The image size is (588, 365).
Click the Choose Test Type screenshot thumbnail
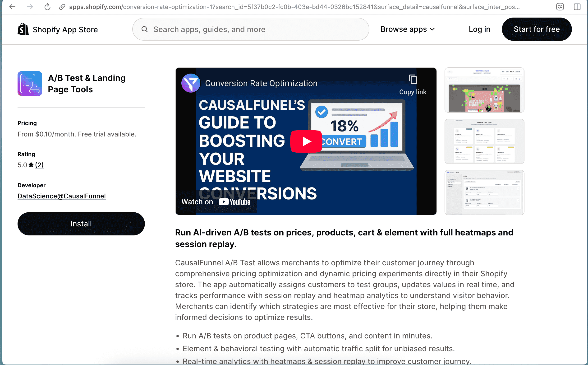[x=484, y=141]
